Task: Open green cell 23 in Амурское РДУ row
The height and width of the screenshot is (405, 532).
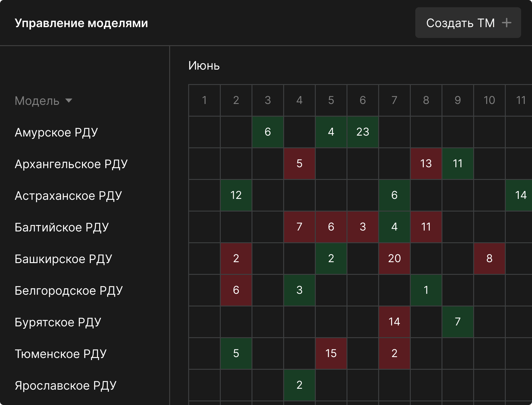Action: pyautogui.click(x=363, y=132)
